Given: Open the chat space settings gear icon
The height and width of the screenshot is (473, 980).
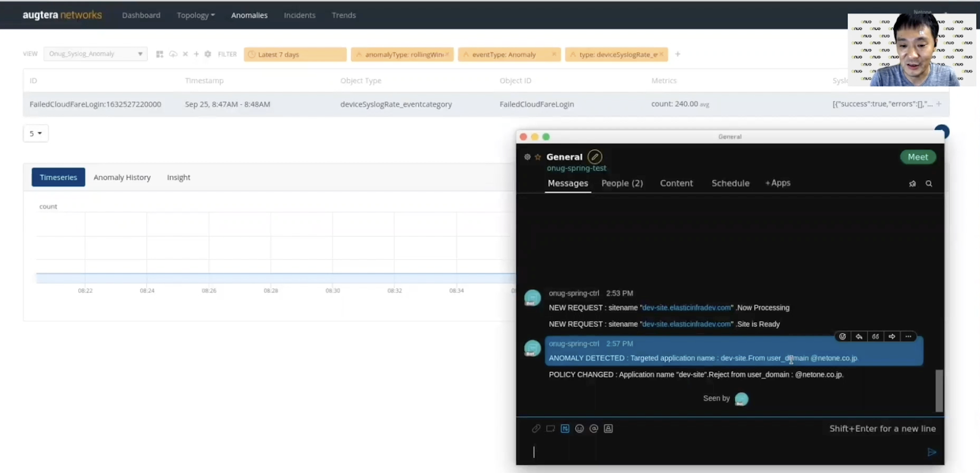Looking at the screenshot, I should pos(527,157).
